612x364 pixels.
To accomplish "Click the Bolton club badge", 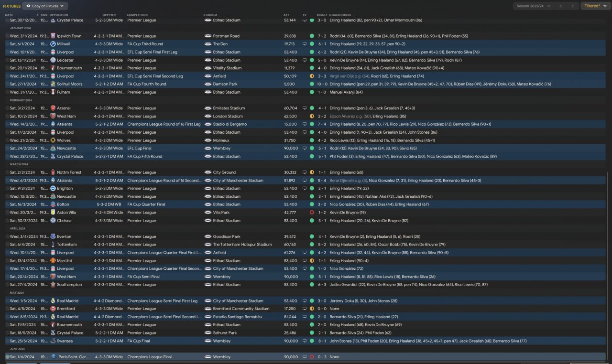I will click(x=53, y=204).
